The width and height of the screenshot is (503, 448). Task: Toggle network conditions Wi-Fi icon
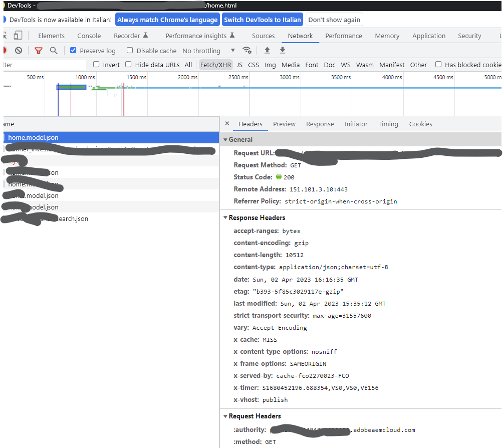[247, 50]
